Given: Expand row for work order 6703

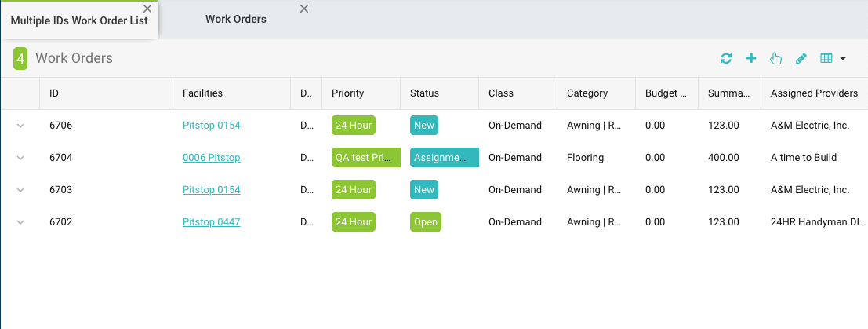Looking at the screenshot, I should pos(20,190).
